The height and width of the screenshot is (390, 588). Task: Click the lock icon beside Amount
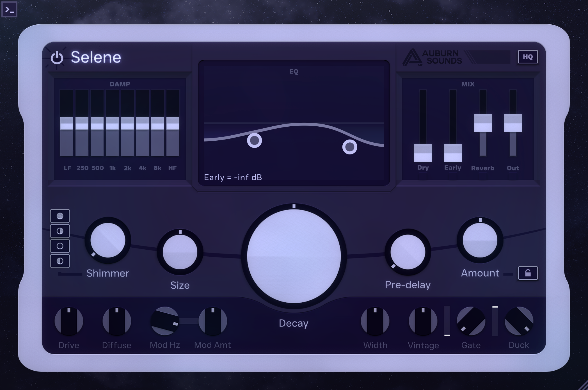(528, 272)
